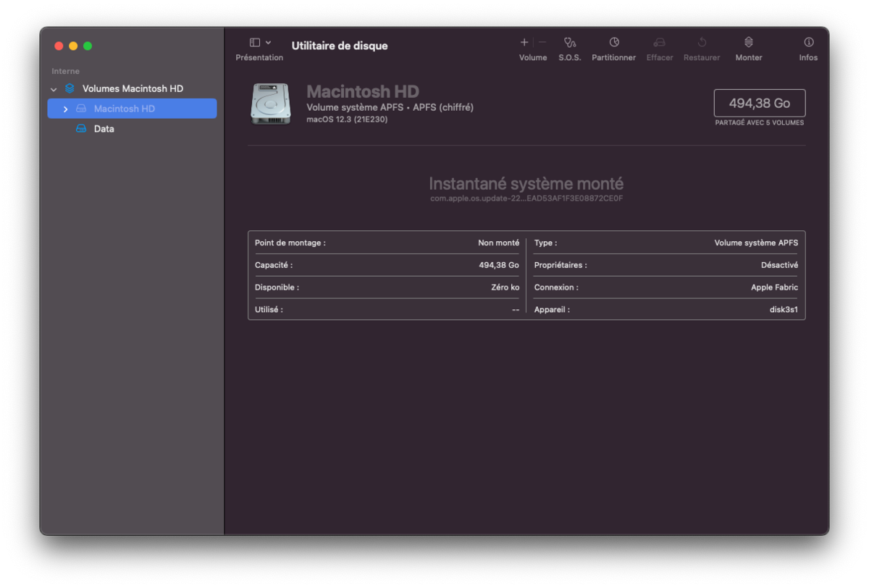Screen dimensions: 869x588
Task: Minimize the window with yellow button
Action: (x=73, y=46)
